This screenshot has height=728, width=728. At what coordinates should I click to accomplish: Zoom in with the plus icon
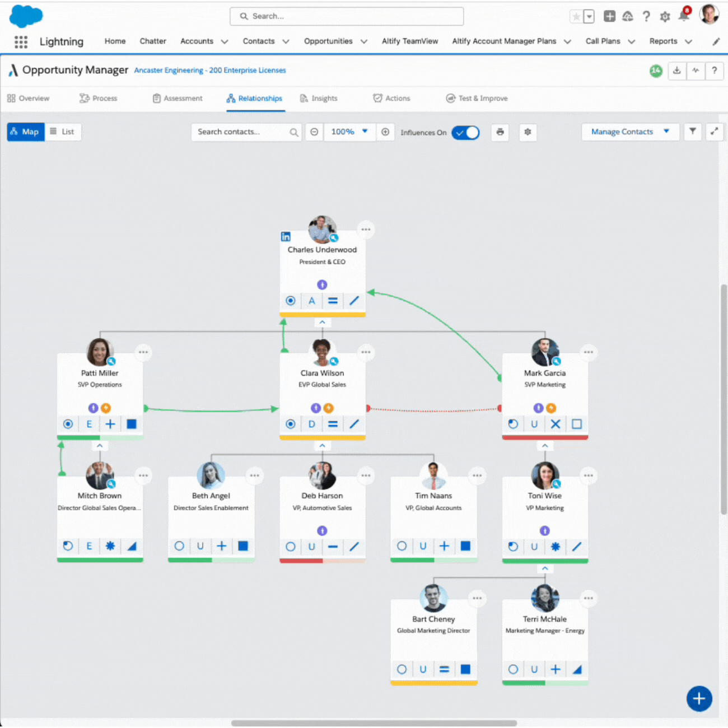[x=385, y=132]
